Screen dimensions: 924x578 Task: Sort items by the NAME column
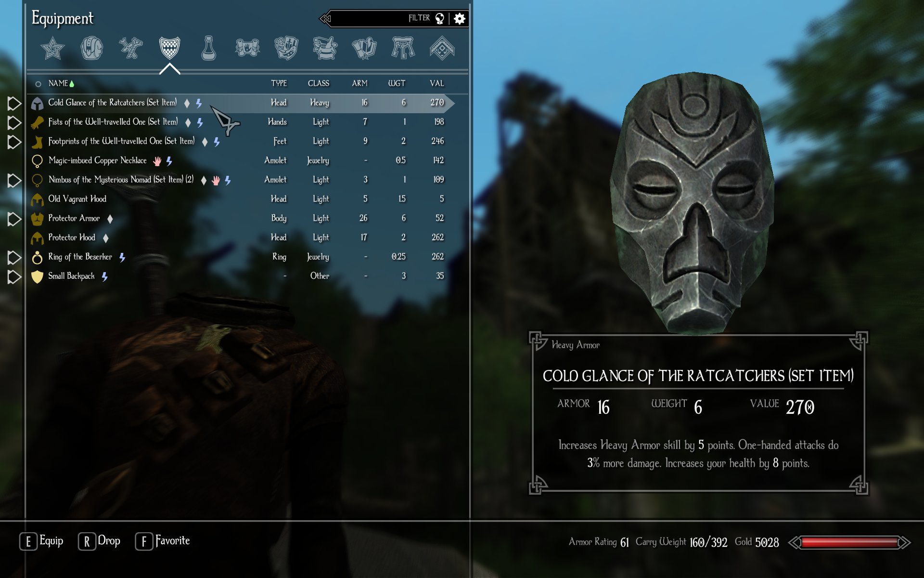(58, 83)
